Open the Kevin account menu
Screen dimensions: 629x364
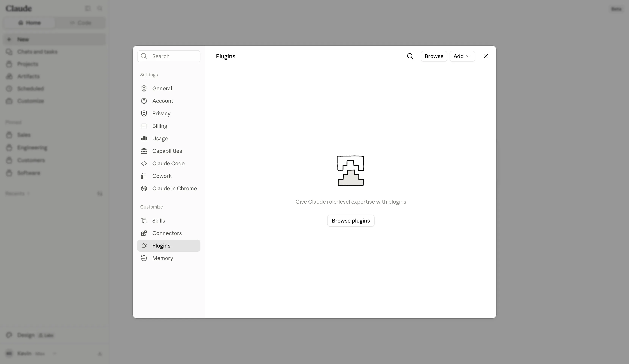point(31,353)
